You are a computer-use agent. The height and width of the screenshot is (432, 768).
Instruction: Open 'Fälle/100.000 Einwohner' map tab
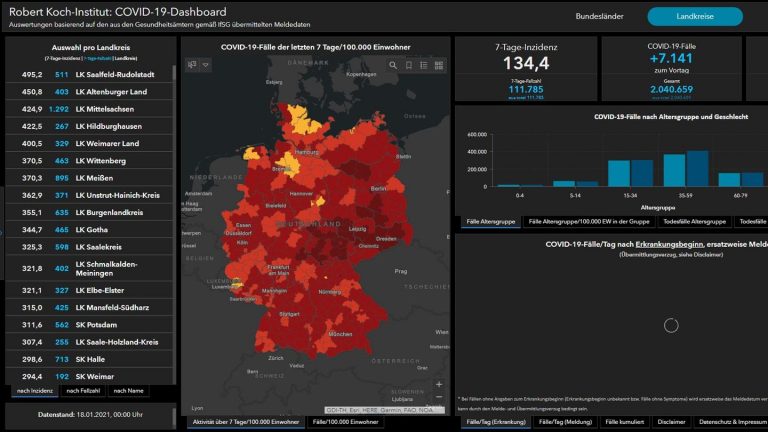click(x=345, y=422)
